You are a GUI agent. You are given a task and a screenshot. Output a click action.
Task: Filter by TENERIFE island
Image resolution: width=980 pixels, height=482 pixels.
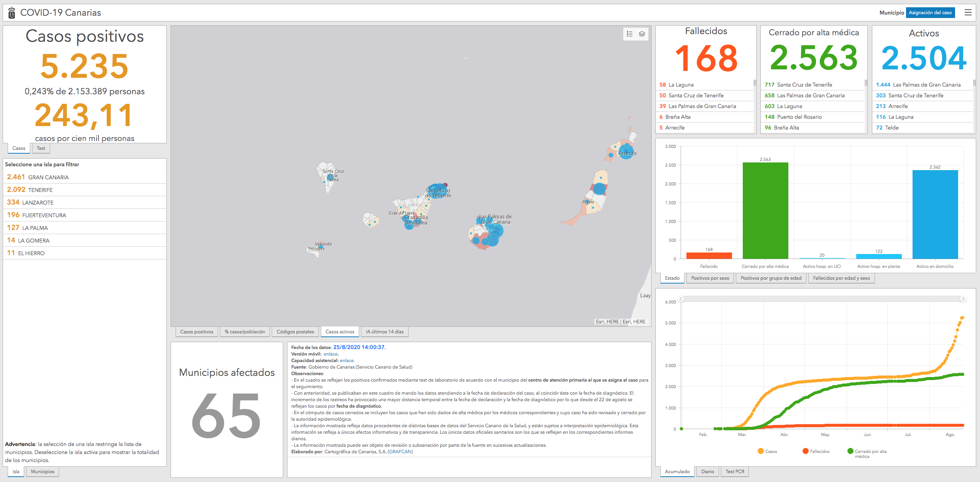pyautogui.click(x=40, y=190)
